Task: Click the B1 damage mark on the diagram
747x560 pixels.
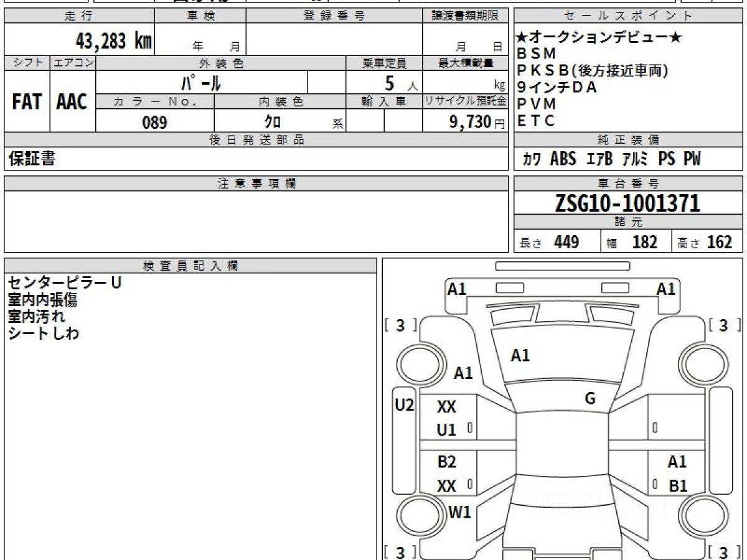Action: click(678, 486)
